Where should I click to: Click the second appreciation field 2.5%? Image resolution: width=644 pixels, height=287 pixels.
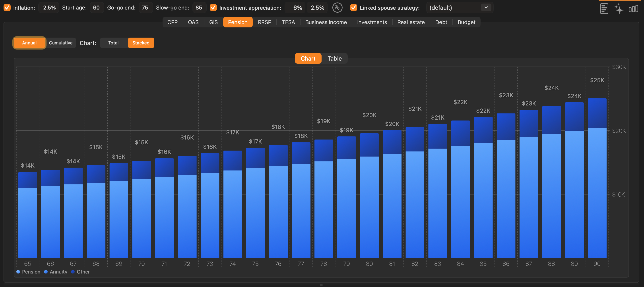pos(317,8)
